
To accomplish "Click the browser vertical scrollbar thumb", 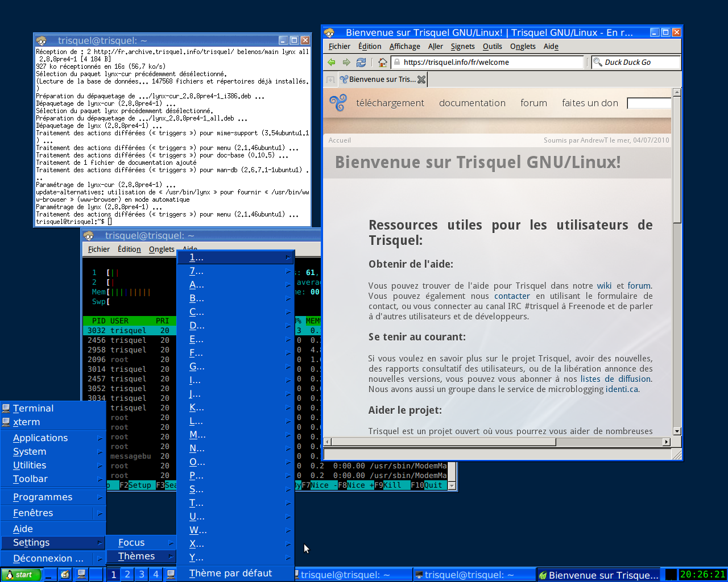I will [677, 159].
